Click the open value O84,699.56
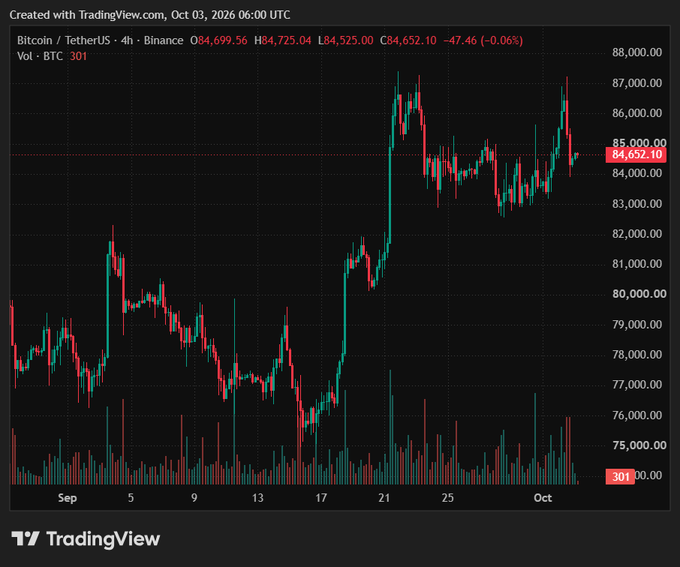680x567 pixels. coord(219,40)
